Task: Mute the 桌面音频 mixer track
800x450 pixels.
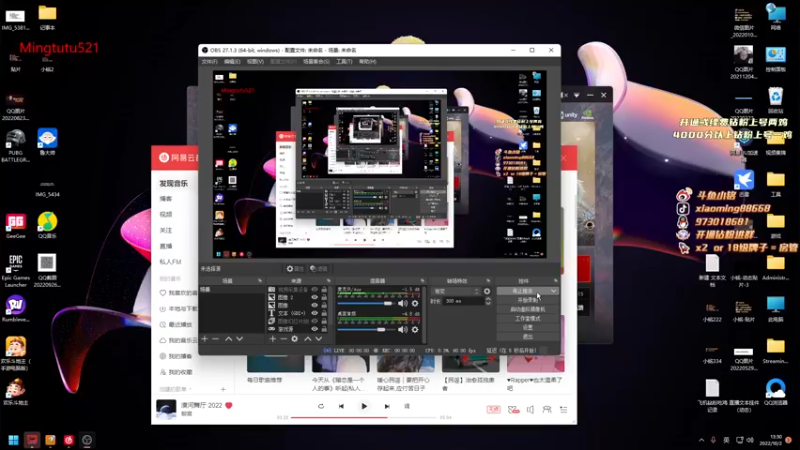Action: coord(403,330)
